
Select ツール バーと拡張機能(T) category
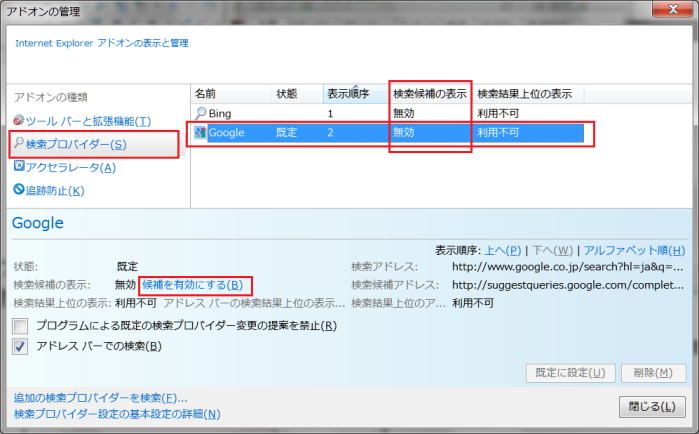click(x=88, y=121)
